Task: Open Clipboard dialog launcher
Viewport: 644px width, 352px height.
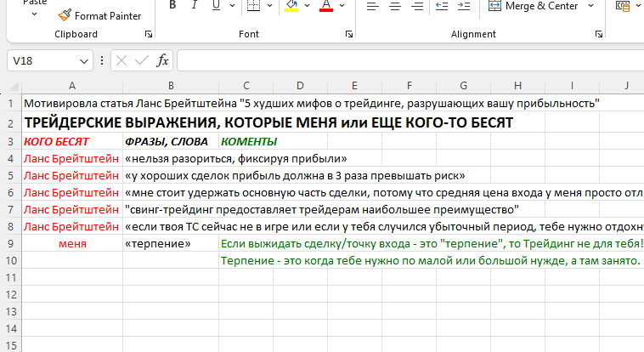Action: (149, 34)
